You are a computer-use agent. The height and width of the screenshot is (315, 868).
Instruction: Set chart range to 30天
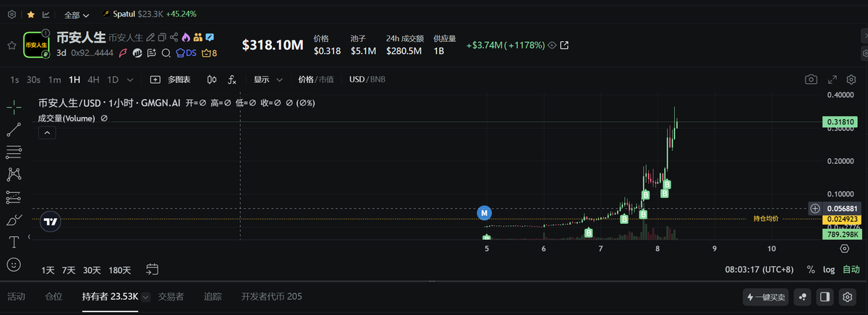pyautogui.click(x=92, y=269)
